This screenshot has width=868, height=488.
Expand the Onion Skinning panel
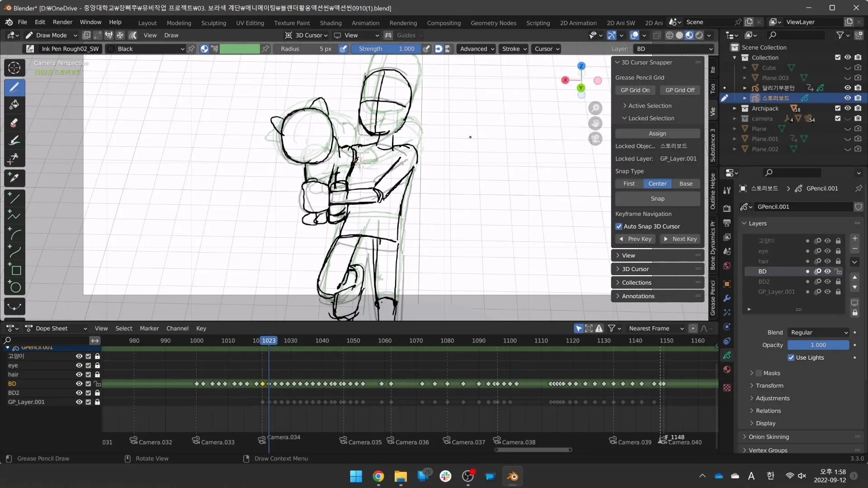click(769, 436)
